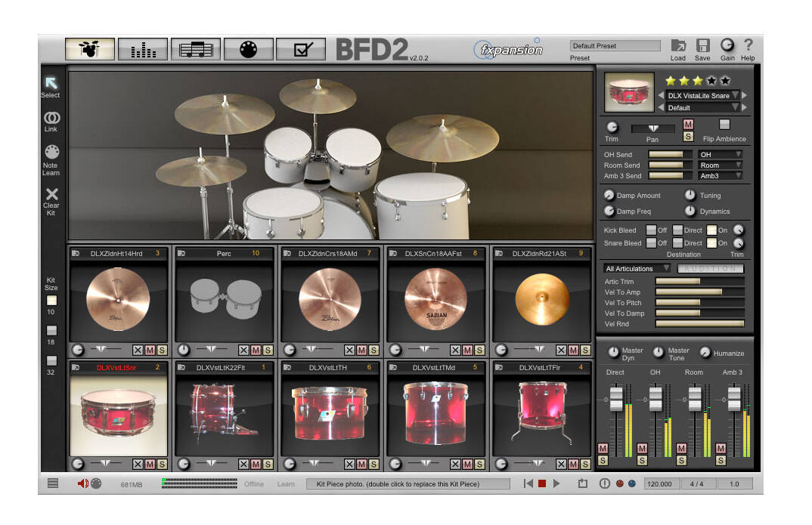
Task: Click the DLXVstLtTMd slot trim knob
Action: point(395,465)
